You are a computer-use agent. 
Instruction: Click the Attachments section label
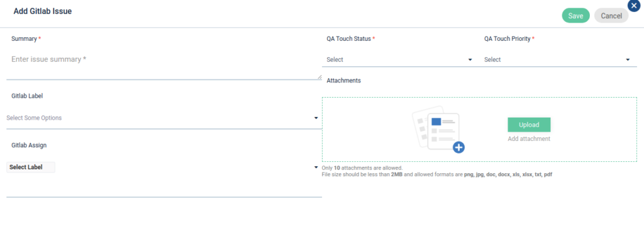coord(344,81)
